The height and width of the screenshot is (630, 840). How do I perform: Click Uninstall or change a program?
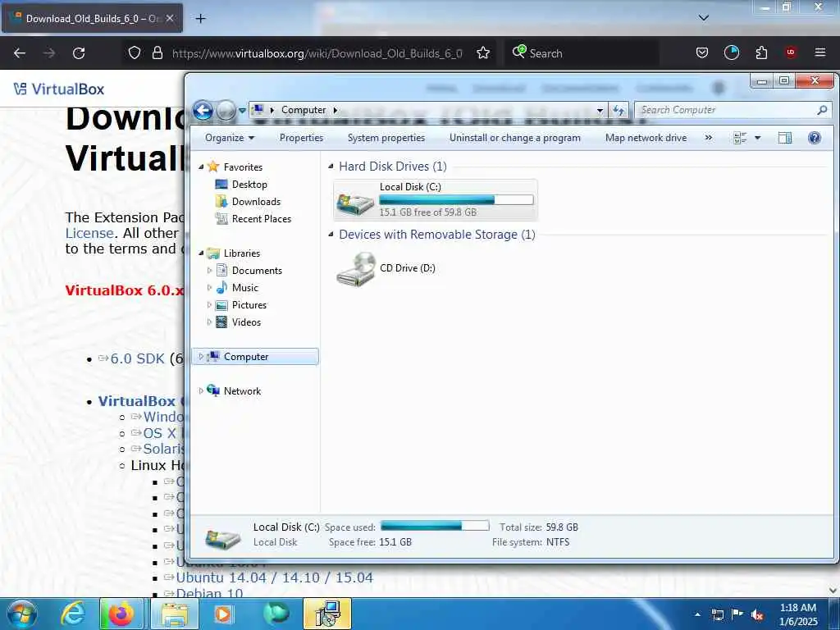click(x=515, y=138)
